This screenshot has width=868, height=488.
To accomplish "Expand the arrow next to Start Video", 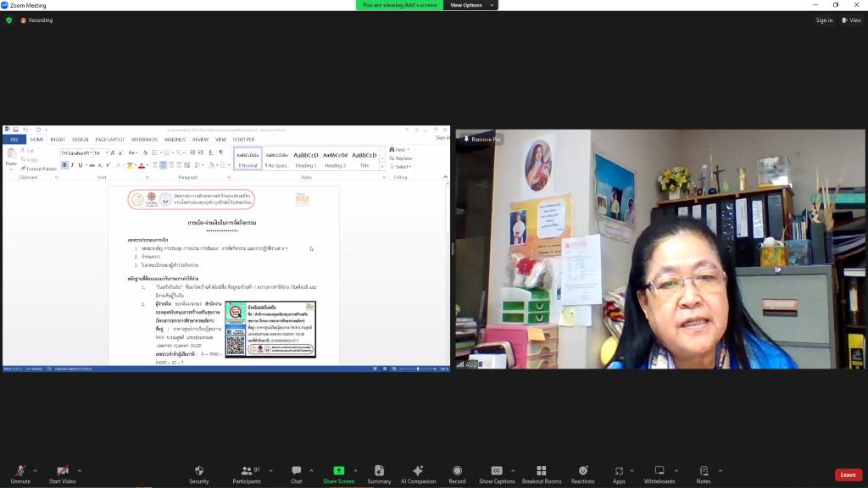I will point(80,470).
